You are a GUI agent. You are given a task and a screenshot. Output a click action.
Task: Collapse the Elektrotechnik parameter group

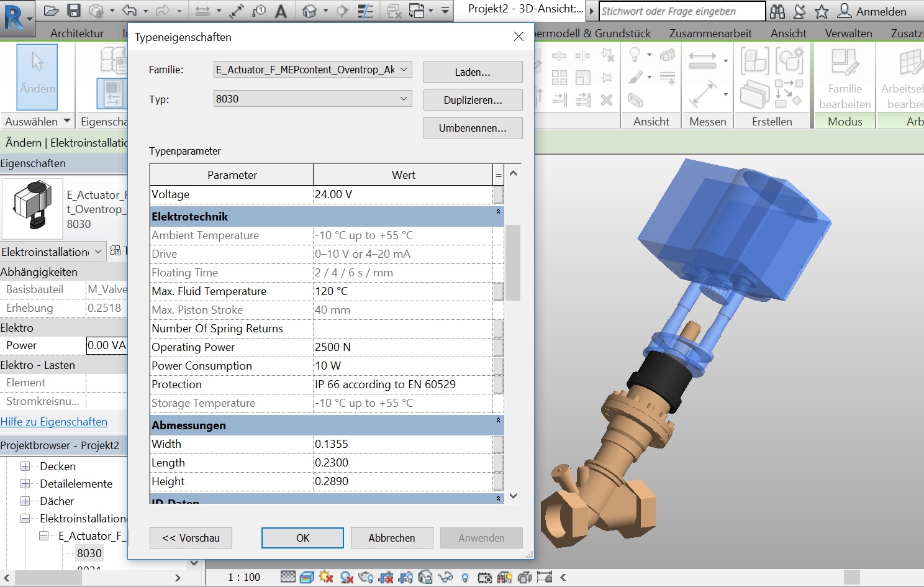[x=498, y=212]
